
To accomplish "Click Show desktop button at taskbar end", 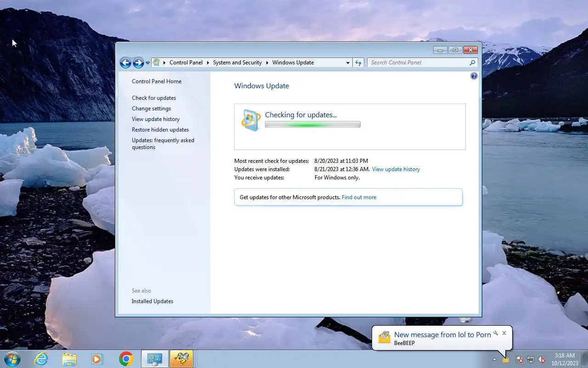I will pos(584,359).
